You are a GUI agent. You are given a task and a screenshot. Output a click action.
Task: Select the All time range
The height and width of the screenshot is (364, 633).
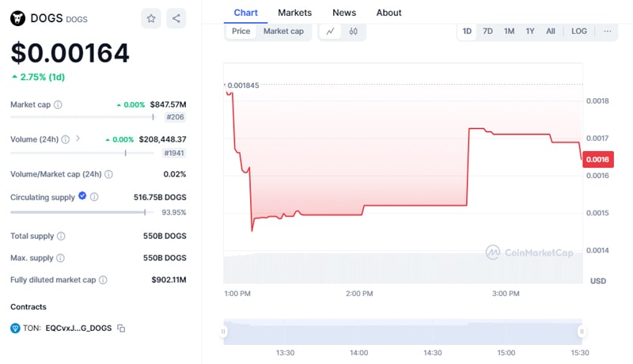tap(551, 31)
